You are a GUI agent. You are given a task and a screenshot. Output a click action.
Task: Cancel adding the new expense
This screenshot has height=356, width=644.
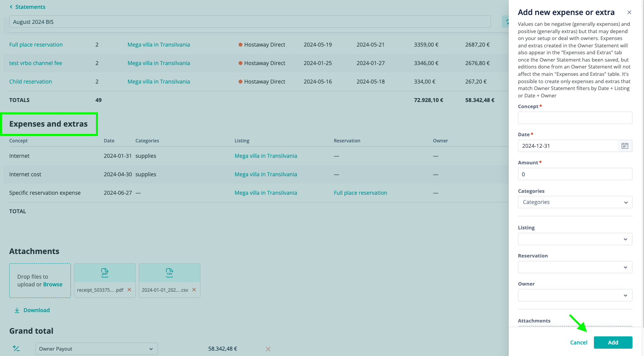(578, 343)
